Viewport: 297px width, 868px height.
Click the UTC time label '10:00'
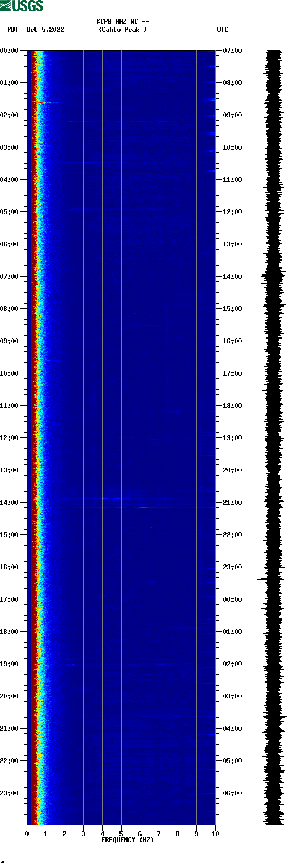coord(232,147)
